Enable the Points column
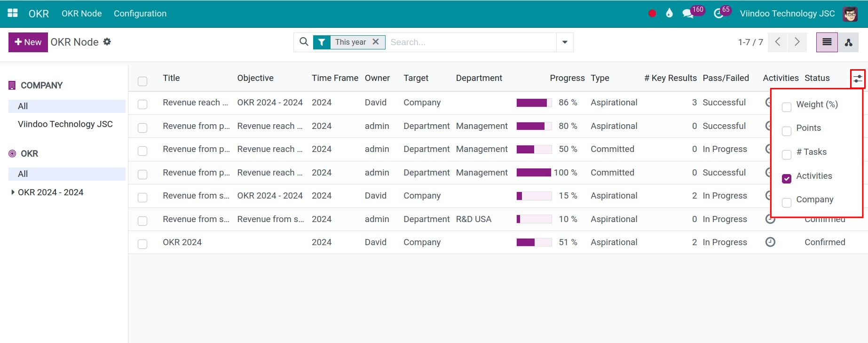 pyautogui.click(x=786, y=131)
